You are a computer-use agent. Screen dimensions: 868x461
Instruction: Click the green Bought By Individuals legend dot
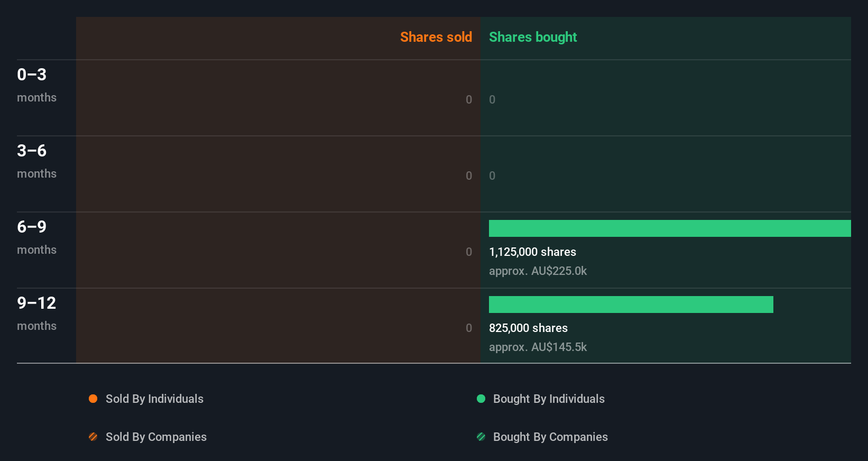[x=481, y=399]
